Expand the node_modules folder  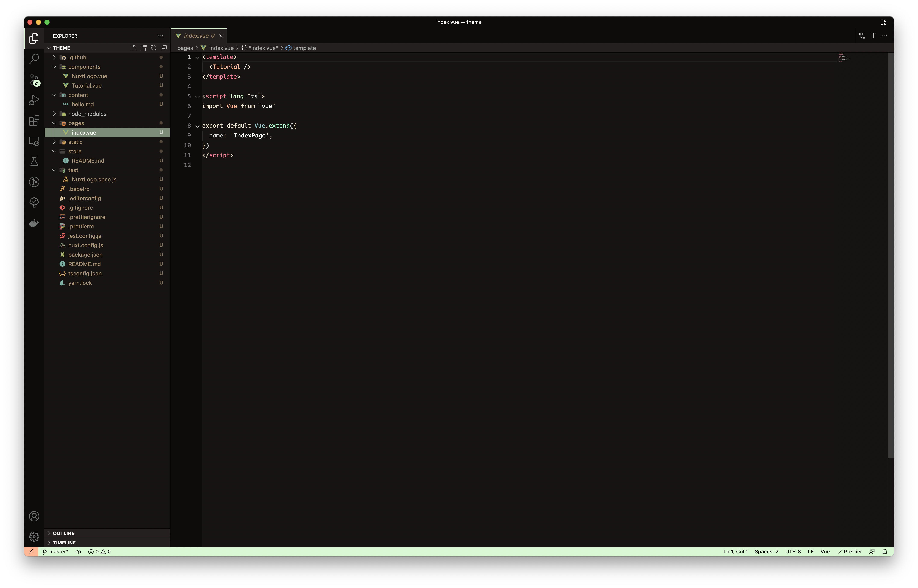click(x=87, y=114)
